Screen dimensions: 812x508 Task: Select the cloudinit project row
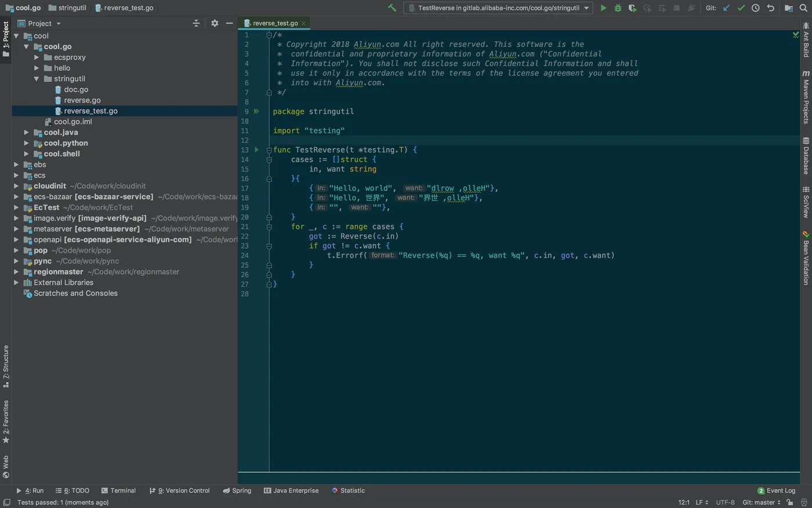point(124,186)
